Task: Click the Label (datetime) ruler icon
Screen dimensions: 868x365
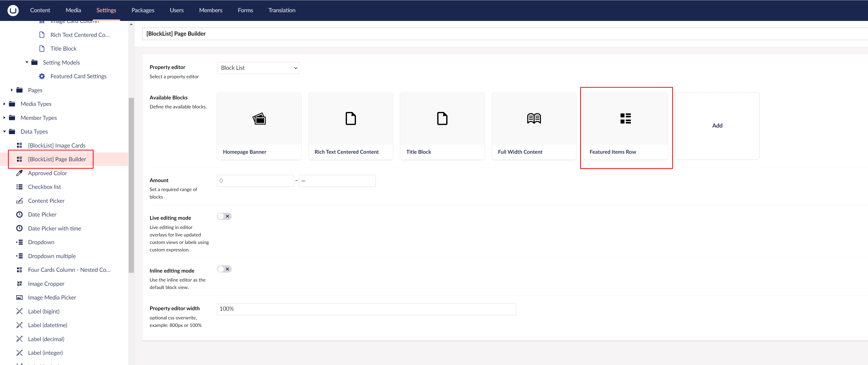Action: pos(19,325)
